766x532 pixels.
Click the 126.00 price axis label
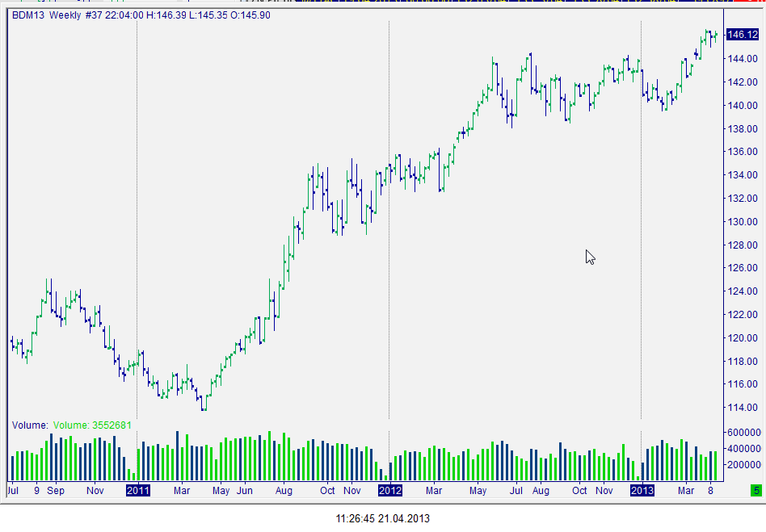(743, 268)
